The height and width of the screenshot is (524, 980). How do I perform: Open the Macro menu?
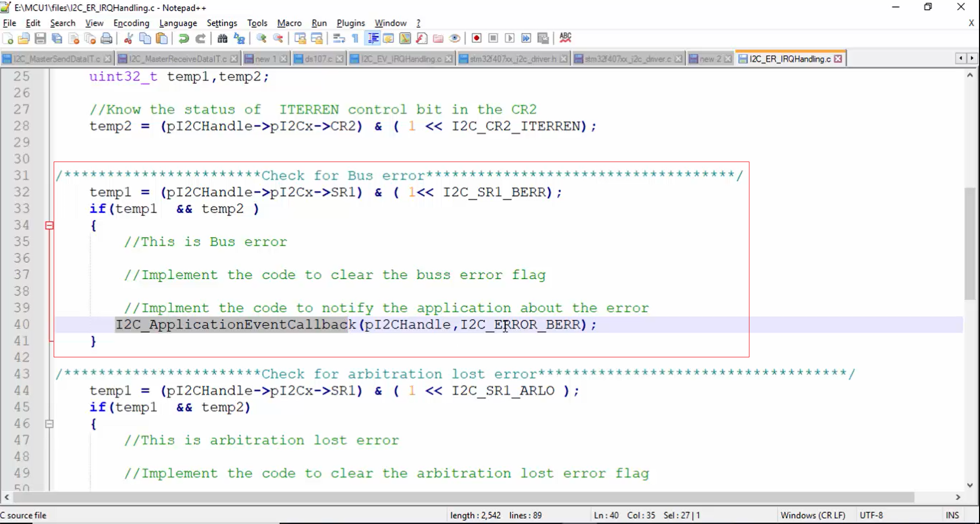click(x=289, y=23)
